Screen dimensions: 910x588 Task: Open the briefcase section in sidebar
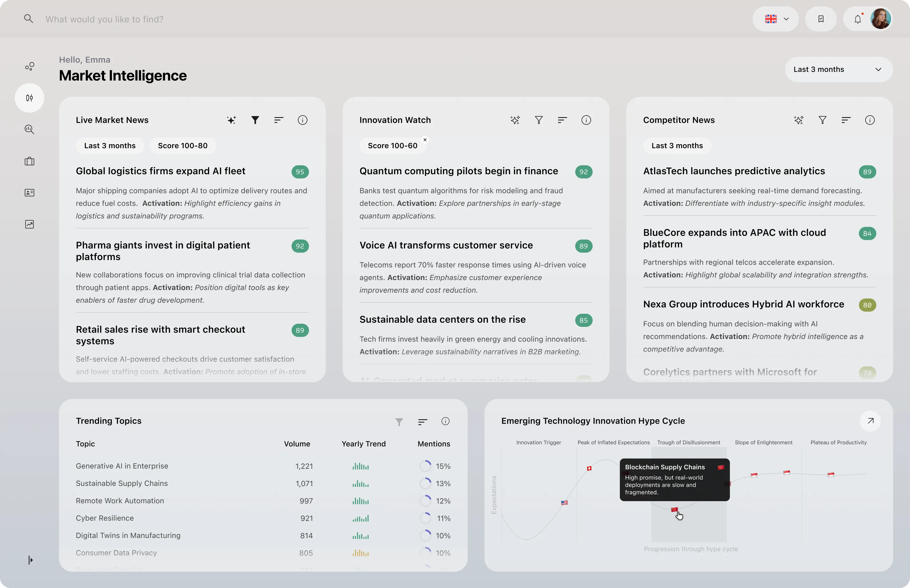(x=29, y=161)
